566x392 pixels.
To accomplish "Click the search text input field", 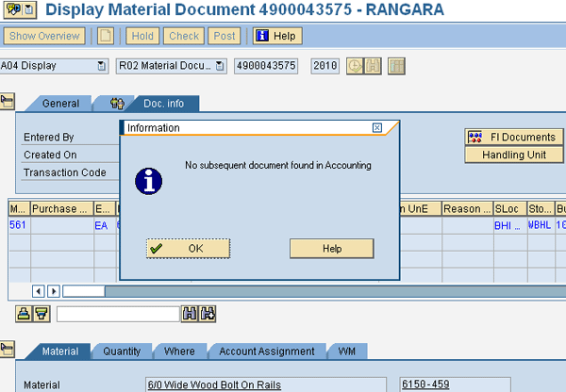I will pyautogui.click(x=118, y=314).
